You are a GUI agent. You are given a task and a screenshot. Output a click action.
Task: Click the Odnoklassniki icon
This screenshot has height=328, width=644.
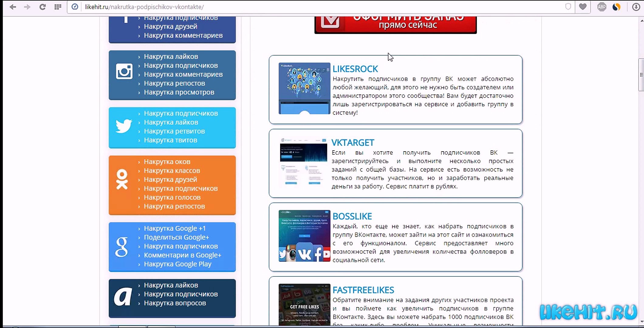[122, 179]
